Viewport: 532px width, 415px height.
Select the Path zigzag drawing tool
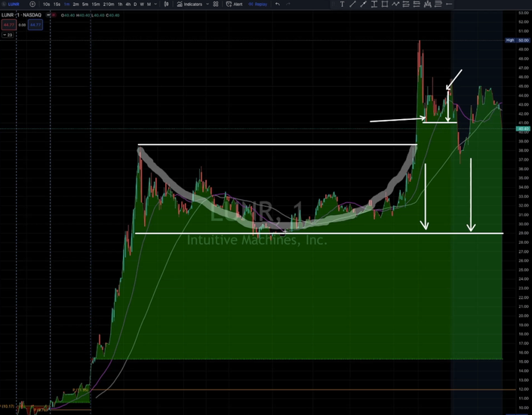point(395,4)
